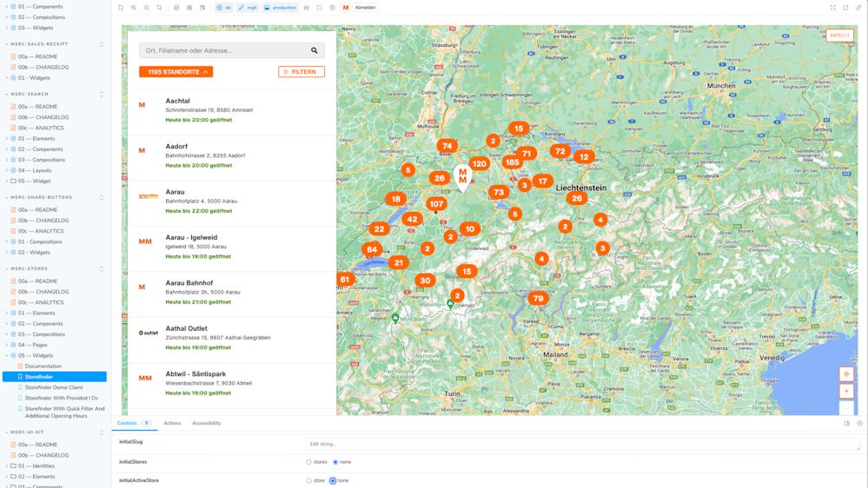Select the Aathal Outlet store entry
The image size is (868, 488).
232,338
